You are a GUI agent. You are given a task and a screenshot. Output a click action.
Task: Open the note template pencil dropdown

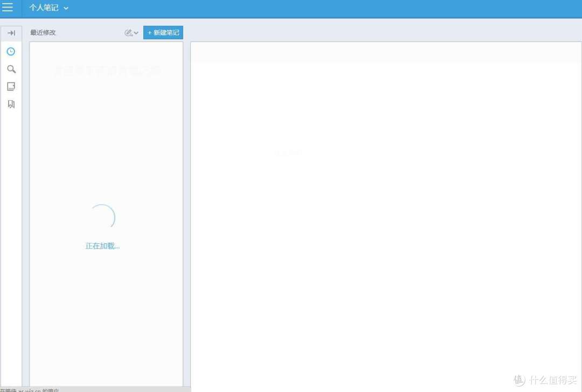(x=131, y=33)
